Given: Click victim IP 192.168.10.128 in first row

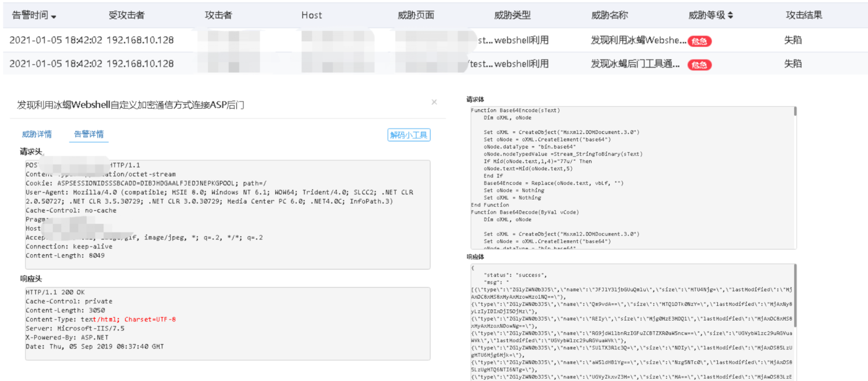Looking at the screenshot, I should [140, 41].
